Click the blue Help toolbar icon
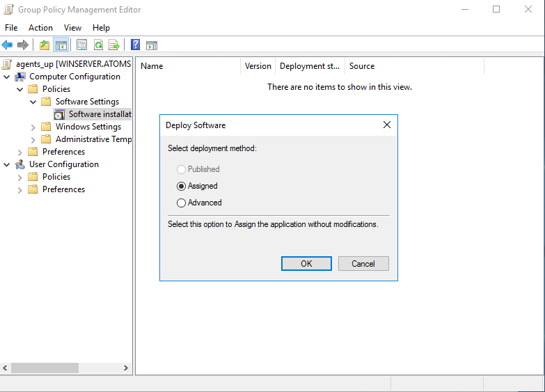The height and width of the screenshot is (392, 545). [x=136, y=45]
